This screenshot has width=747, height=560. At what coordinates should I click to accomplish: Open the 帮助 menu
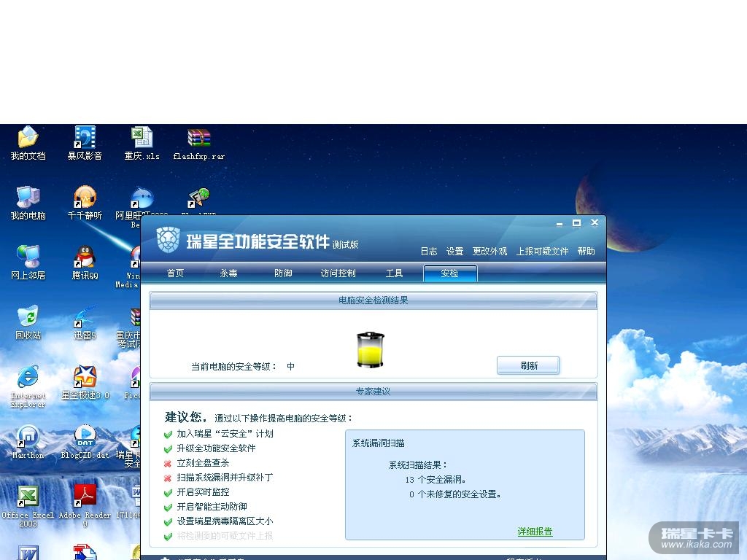coord(586,251)
